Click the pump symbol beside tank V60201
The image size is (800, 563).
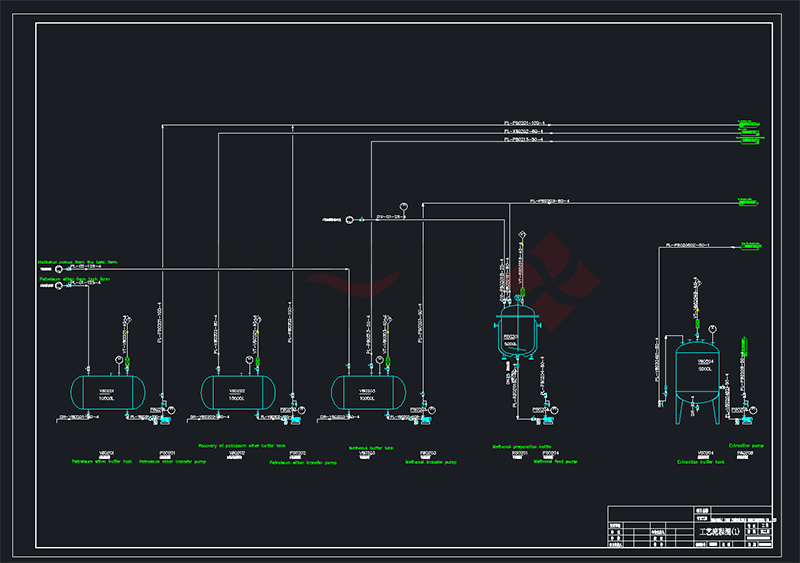point(162,410)
